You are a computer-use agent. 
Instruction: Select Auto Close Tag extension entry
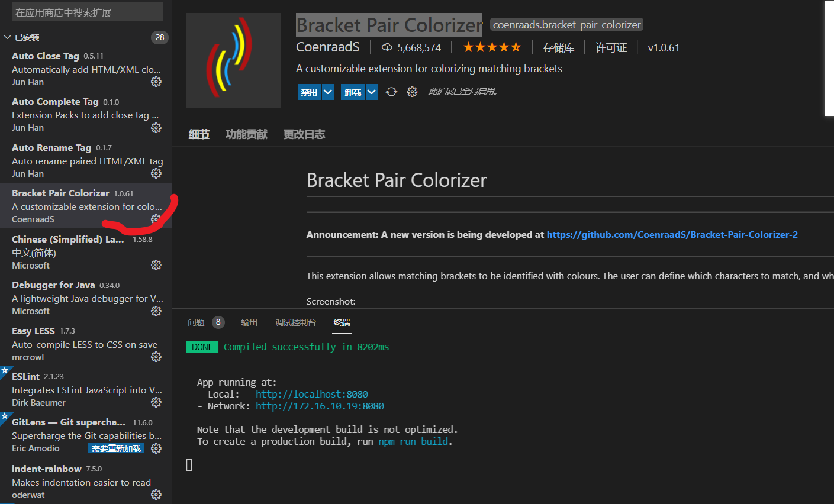pyautogui.click(x=86, y=69)
